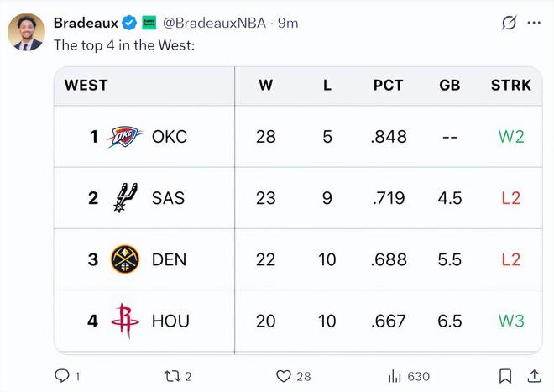Click the WEST table header

pos(86,85)
